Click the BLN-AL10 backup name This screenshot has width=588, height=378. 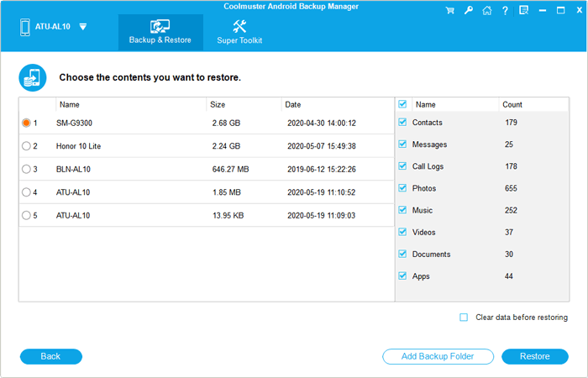pyautogui.click(x=74, y=170)
